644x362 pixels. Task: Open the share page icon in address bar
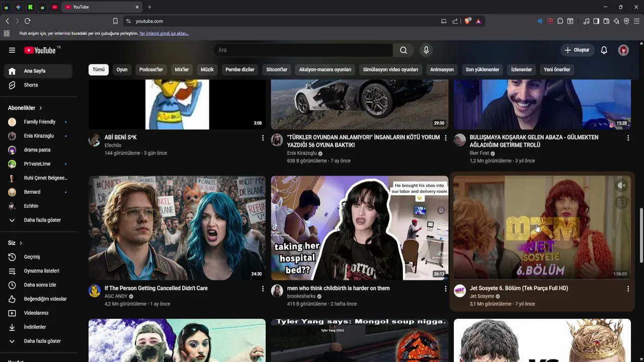pyautogui.click(x=455, y=21)
